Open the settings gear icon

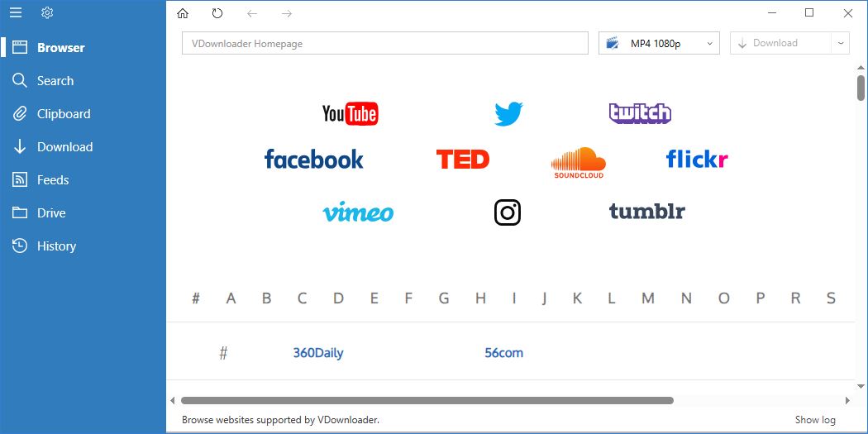(x=47, y=12)
